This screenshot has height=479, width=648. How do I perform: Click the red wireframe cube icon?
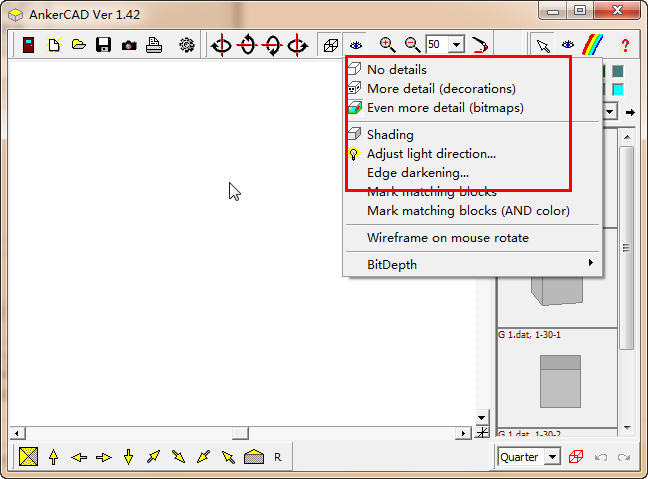[576, 457]
